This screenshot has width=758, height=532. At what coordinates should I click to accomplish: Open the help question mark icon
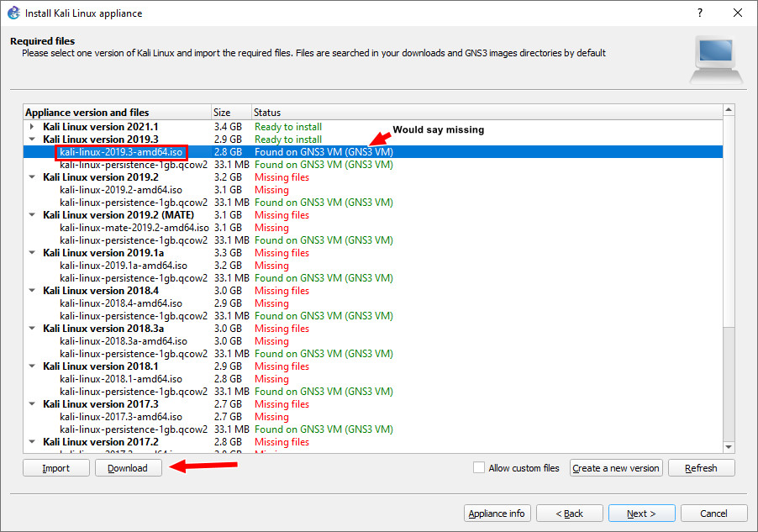(x=700, y=13)
